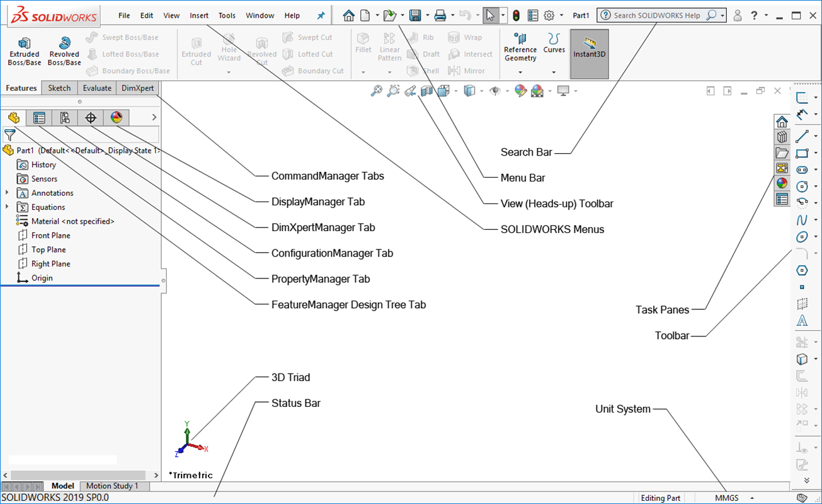
Task: Open the Curves tool
Action: [554, 43]
